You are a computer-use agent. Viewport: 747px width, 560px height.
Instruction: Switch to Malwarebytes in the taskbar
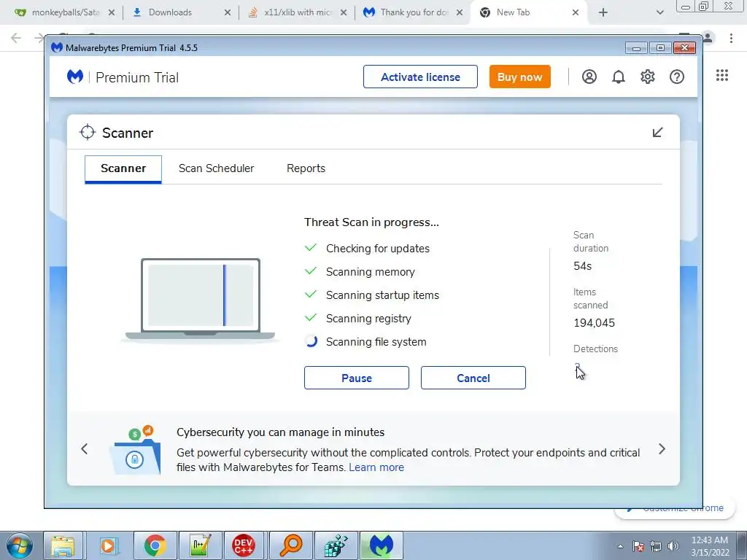coord(382,545)
